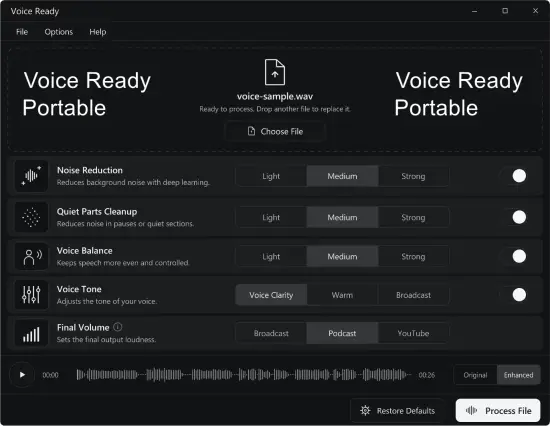Click the file upload icon above voice-sample.wav

[275, 72]
